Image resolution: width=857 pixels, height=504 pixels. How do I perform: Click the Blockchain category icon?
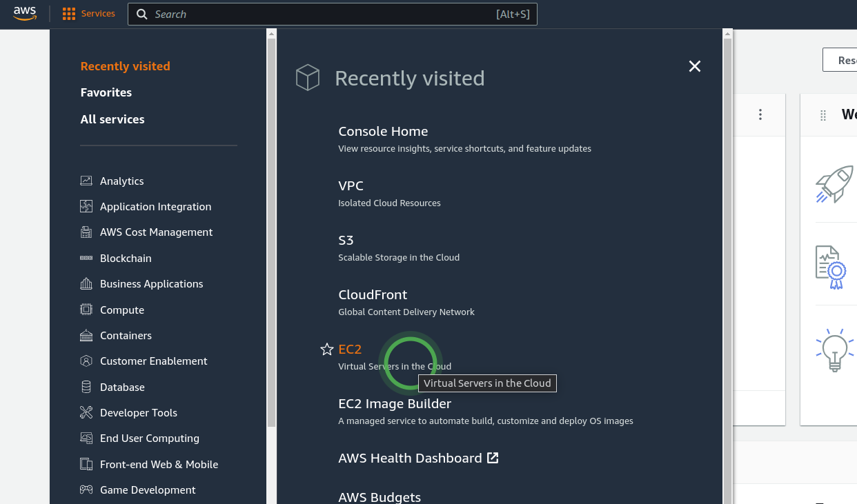[x=86, y=258]
